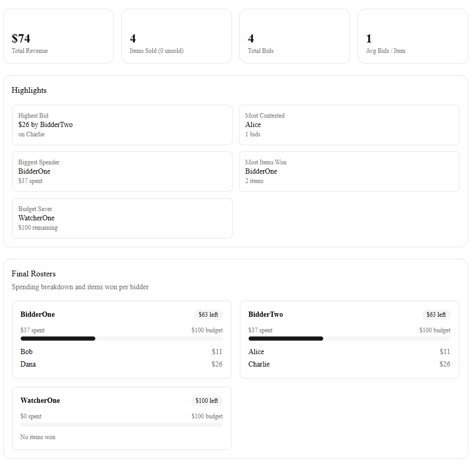Screen dimensions: 476x464
Task: Open the Total Bids stat card
Action: (x=295, y=36)
